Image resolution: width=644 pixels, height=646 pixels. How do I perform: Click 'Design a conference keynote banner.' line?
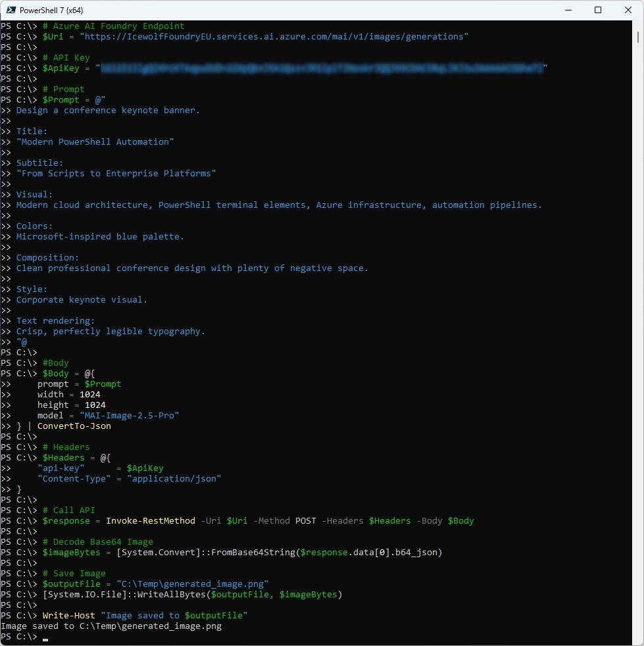108,111
